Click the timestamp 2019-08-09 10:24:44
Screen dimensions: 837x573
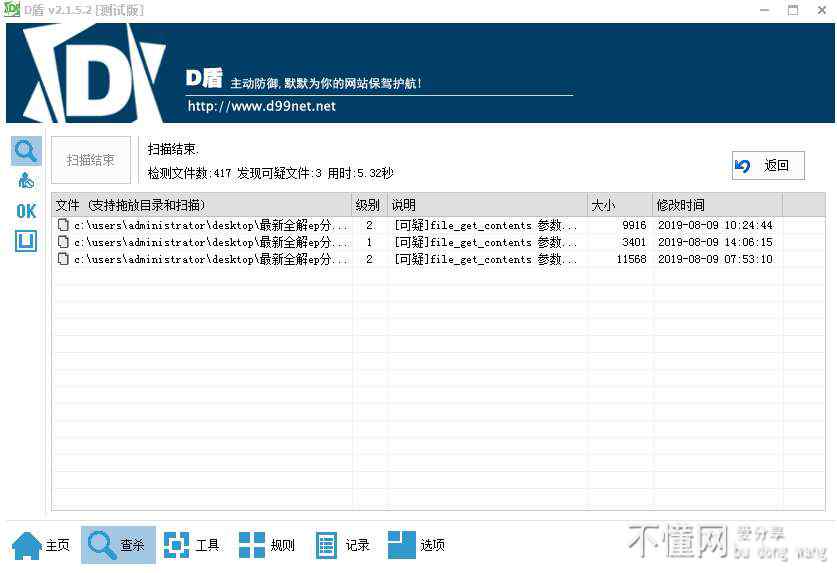click(x=715, y=225)
